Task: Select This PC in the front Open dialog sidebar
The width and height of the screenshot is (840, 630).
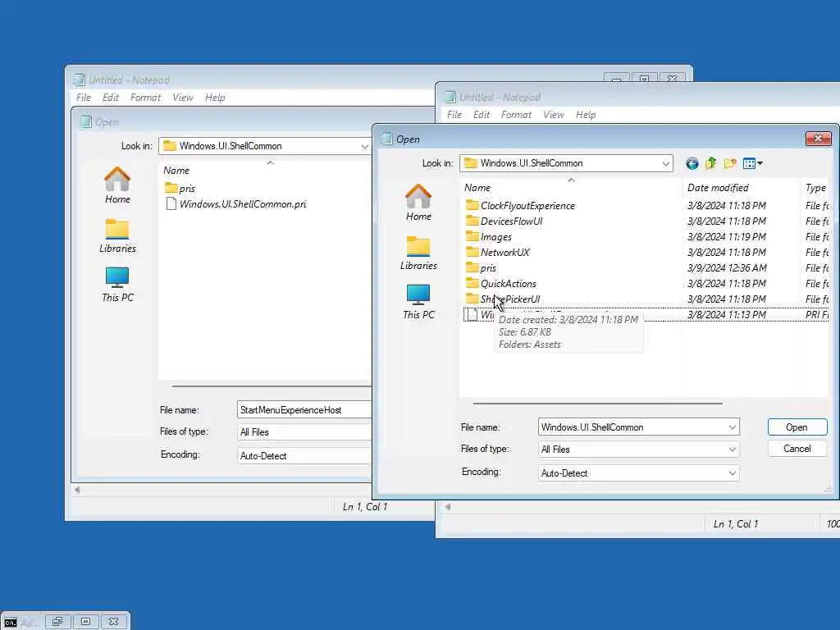Action: pyautogui.click(x=418, y=302)
